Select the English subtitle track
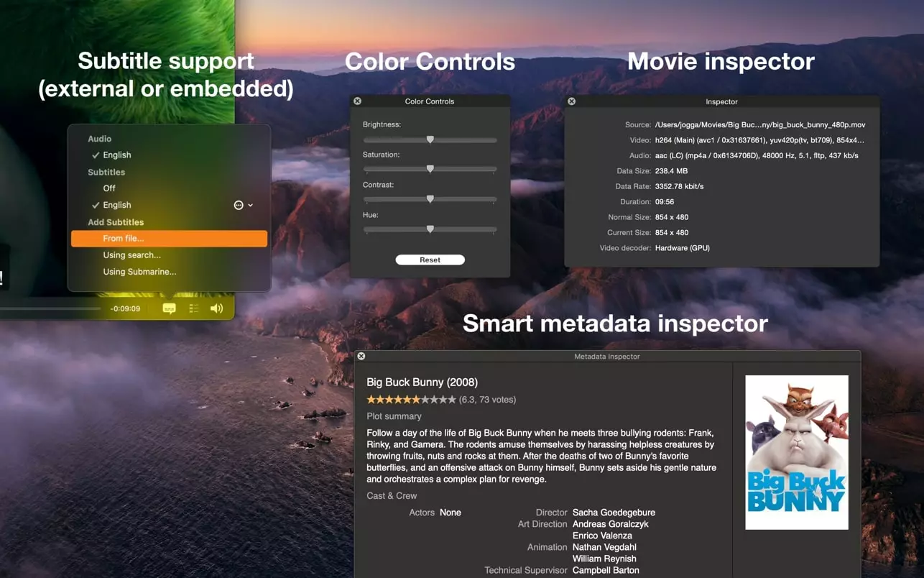Viewport: 924px width, 578px height. coord(116,205)
